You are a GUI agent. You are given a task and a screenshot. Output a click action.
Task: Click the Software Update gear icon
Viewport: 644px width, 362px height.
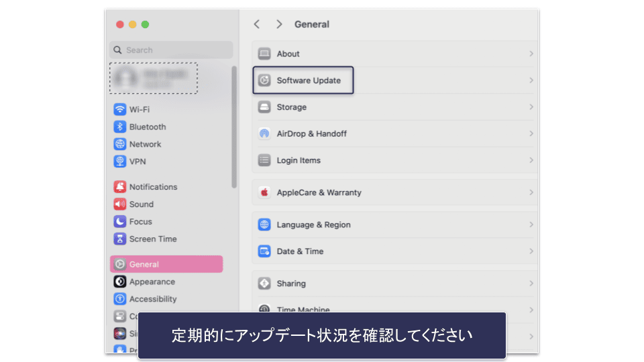click(x=264, y=80)
